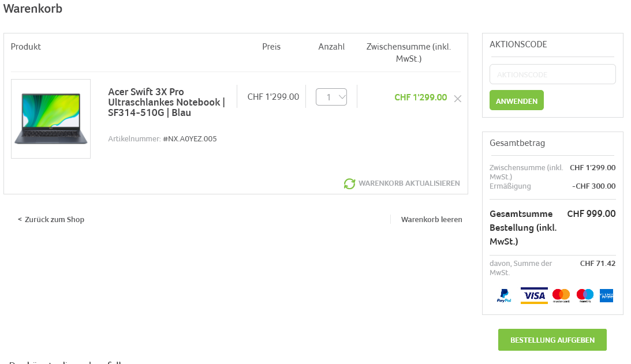Screen dimensions: 631x364
Task: Click the green CHF 1'299.00 line subtotal
Action: click(420, 97)
